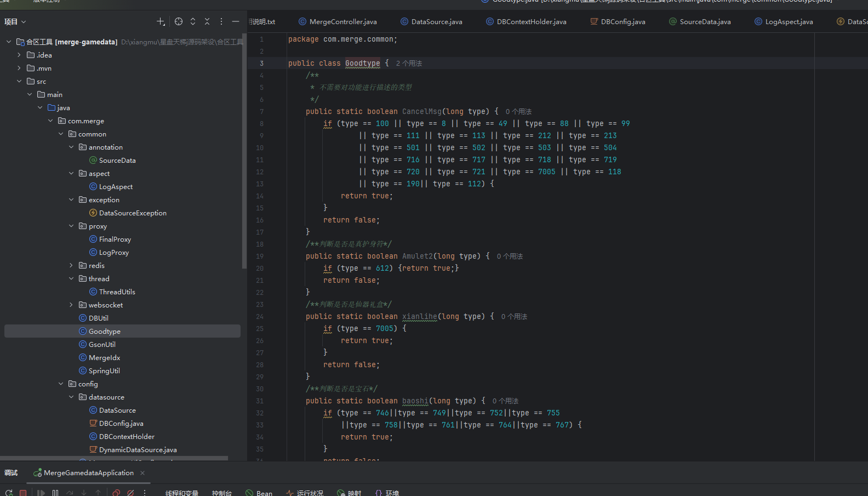The height and width of the screenshot is (496, 868).
Task: Click '0 个用法' hint beside Amulet2
Action: tap(510, 256)
